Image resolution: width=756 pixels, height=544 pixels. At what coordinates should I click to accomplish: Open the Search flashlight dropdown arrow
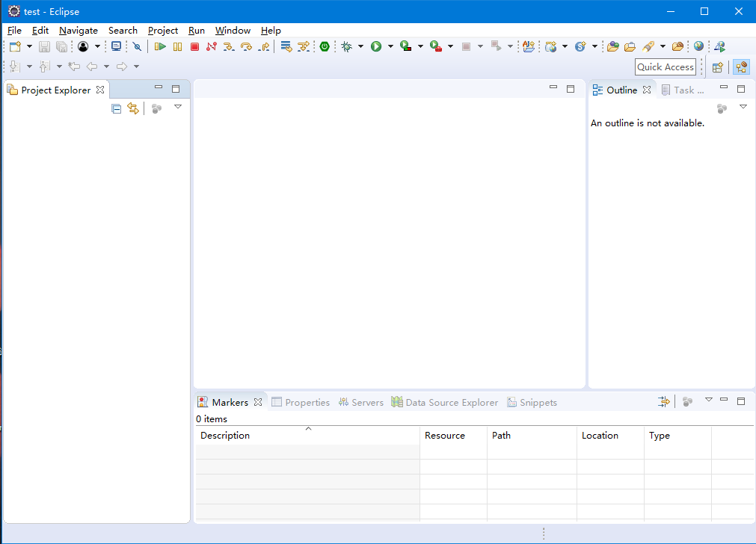[663, 46]
